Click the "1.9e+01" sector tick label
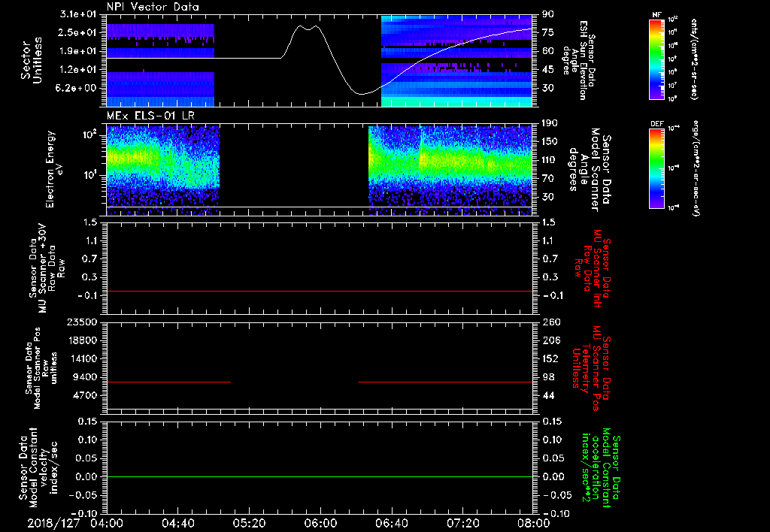 (x=77, y=51)
